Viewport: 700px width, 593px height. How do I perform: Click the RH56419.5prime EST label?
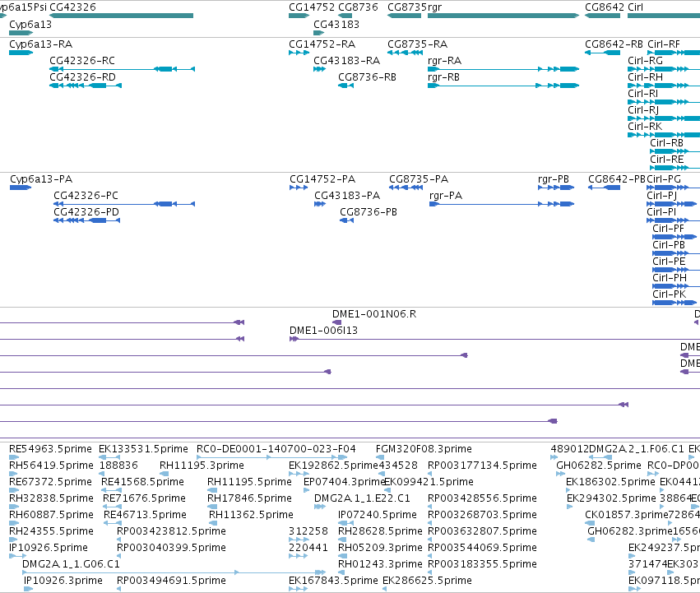[51, 466]
